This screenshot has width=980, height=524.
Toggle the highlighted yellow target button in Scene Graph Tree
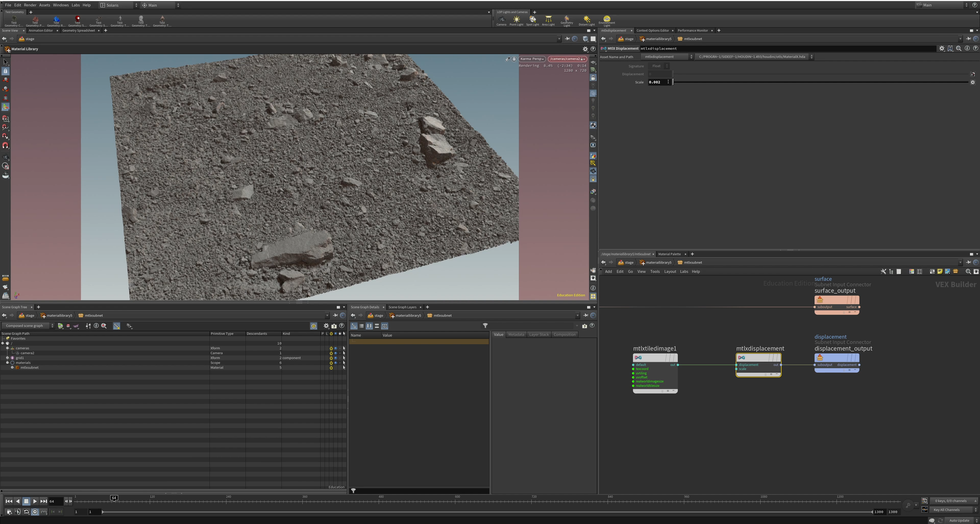(313, 325)
